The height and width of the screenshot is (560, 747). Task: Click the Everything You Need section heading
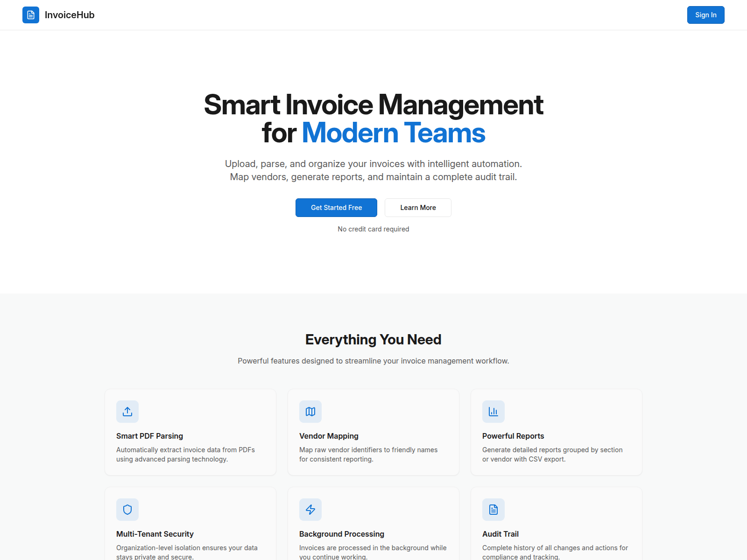(373, 339)
